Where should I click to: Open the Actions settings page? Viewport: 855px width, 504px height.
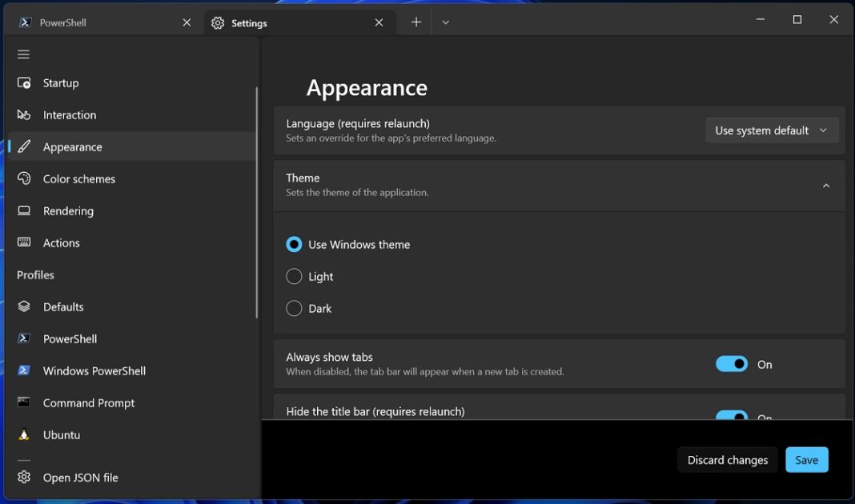coord(62,242)
